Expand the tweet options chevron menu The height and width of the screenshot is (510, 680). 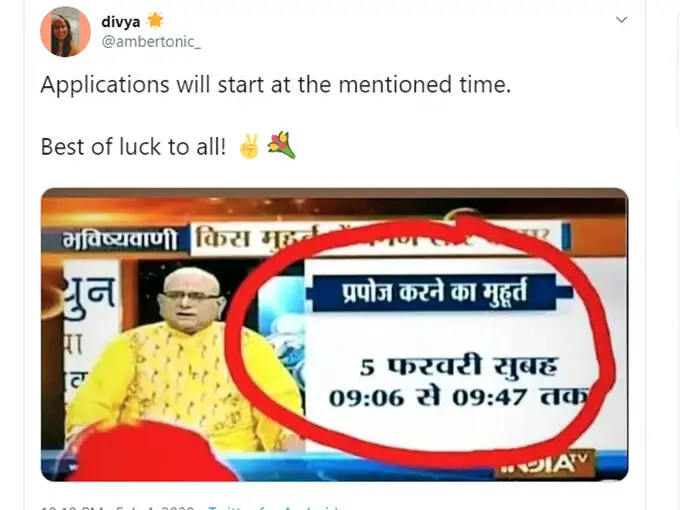point(621,20)
